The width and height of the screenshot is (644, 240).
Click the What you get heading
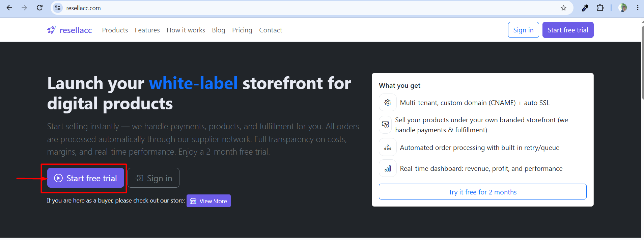(399, 85)
